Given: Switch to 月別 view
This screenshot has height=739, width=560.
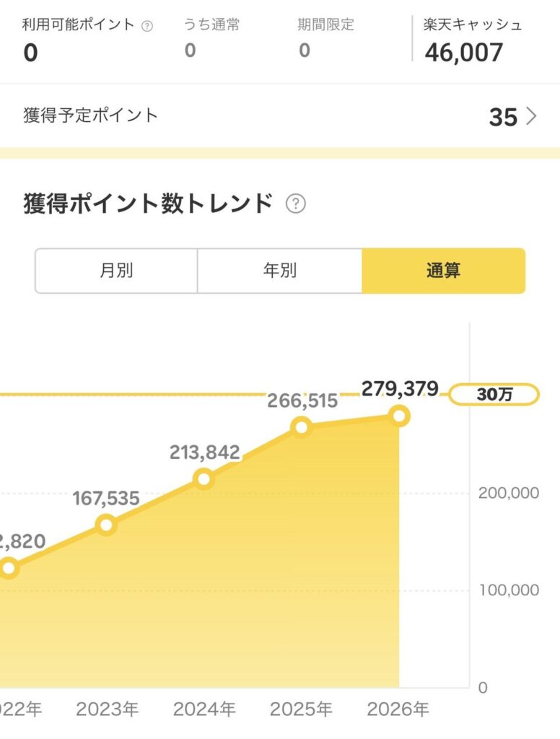Looking at the screenshot, I should (116, 271).
